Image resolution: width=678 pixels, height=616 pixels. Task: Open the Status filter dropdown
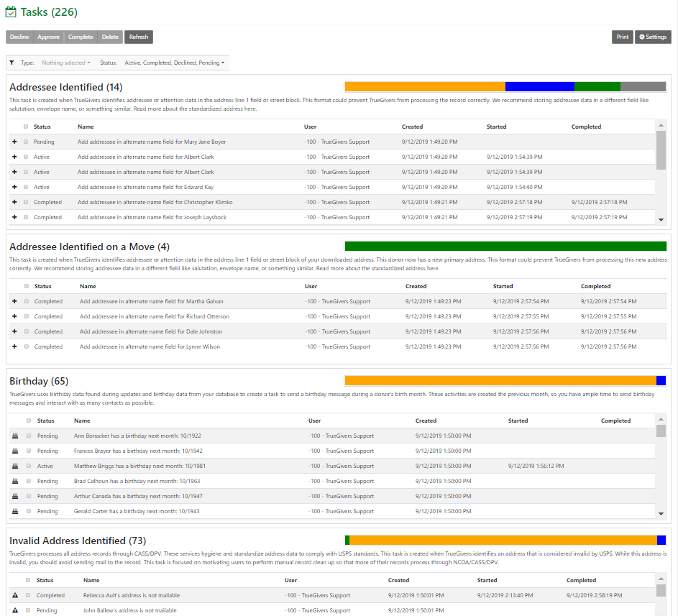coord(174,63)
